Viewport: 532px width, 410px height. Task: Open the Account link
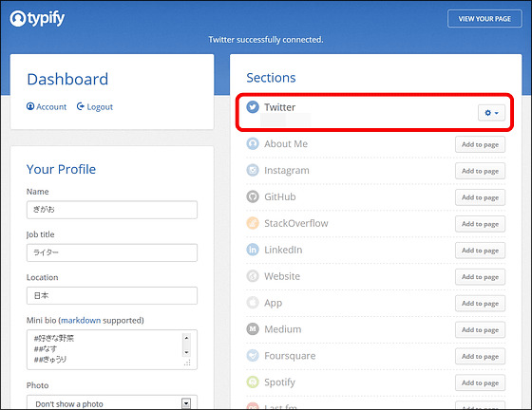(47, 106)
